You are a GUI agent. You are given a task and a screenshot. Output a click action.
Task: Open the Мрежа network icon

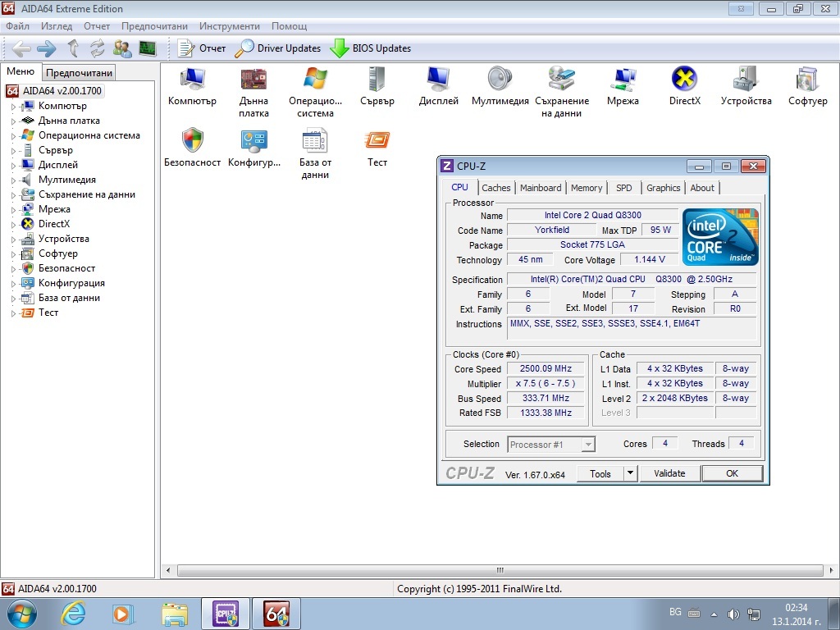coord(623,79)
